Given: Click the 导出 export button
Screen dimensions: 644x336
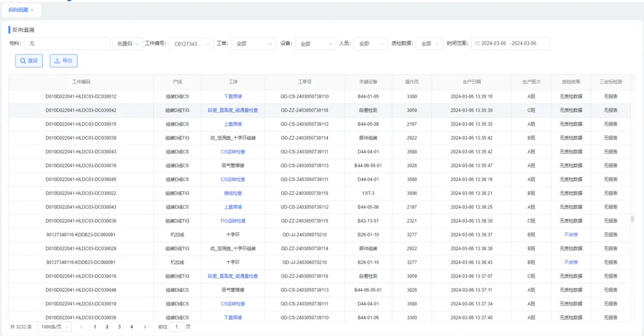Looking at the screenshot, I should click(64, 60).
